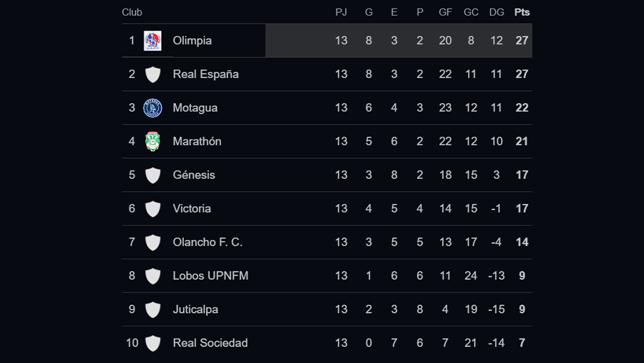Click the PJ column header
644x363 pixels.
[x=341, y=12]
